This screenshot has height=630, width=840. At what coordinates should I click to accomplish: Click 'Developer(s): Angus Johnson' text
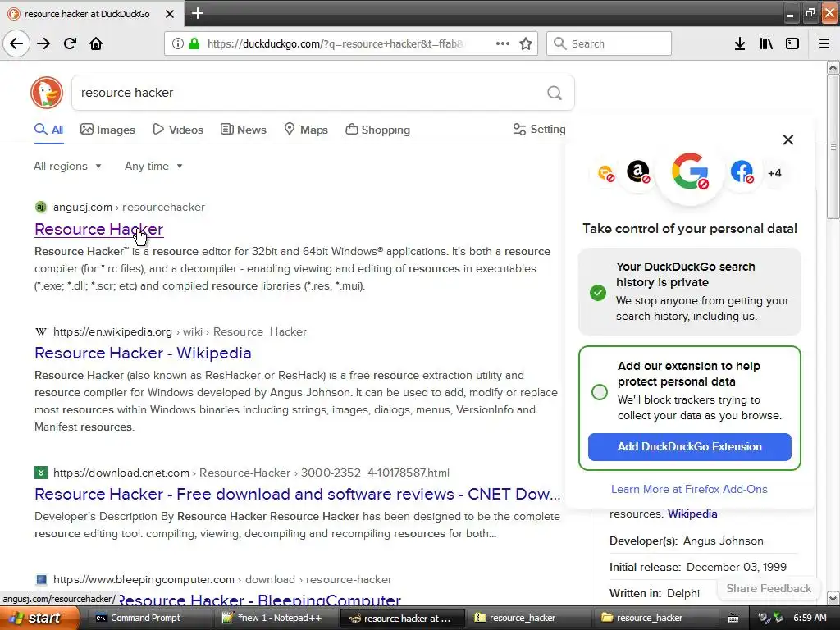pos(687,541)
